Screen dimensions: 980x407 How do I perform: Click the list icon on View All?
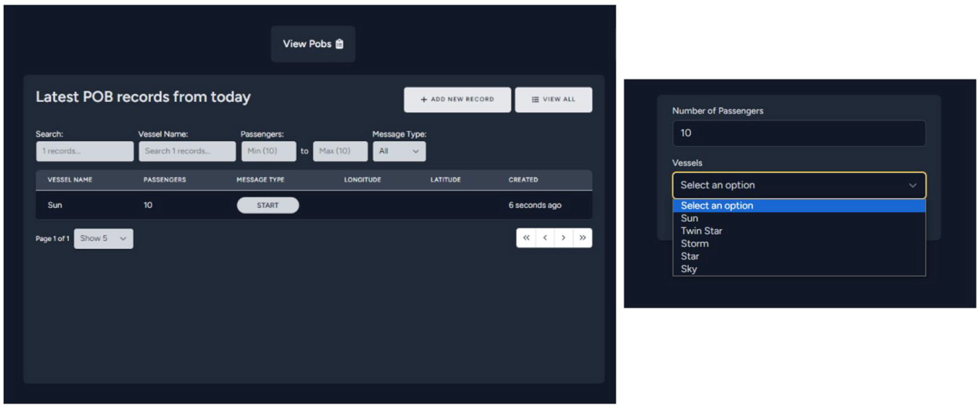point(535,99)
